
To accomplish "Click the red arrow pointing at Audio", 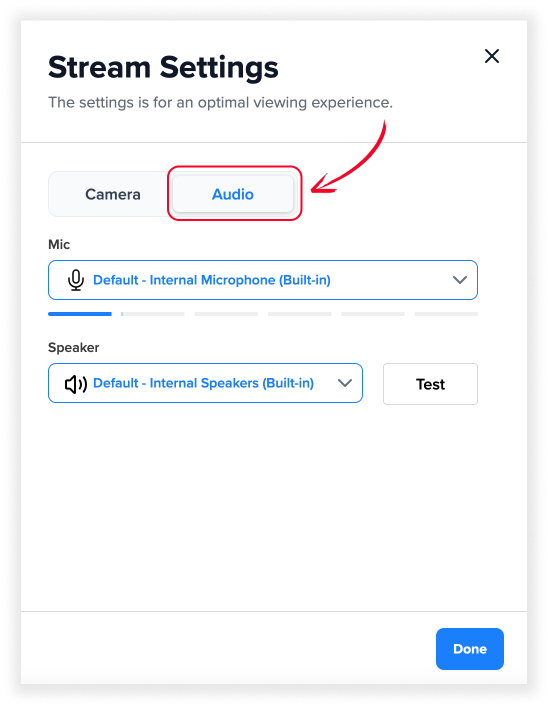I will [x=350, y=158].
